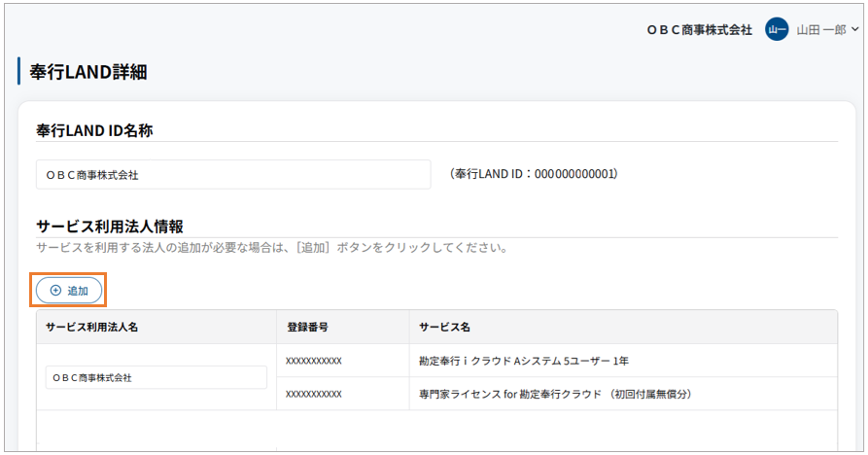Image resolution: width=868 pixels, height=455 pixels.
Task: Click the 山一 user avatar icon
Action: [x=777, y=29]
